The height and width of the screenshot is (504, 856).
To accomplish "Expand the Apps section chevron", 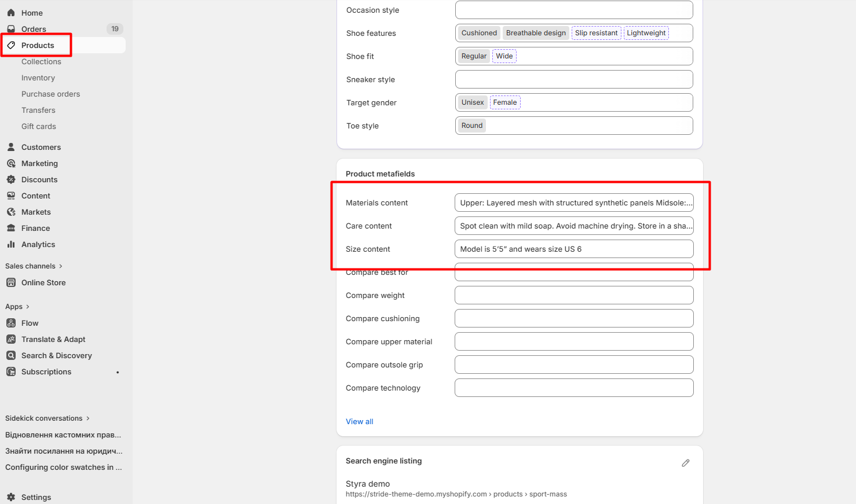I will pos(27,307).
